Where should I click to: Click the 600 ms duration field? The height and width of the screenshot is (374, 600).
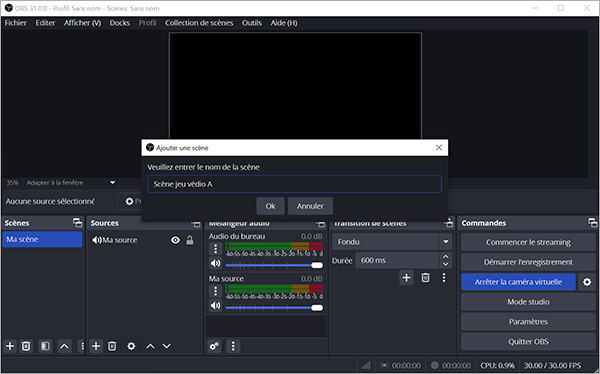tap(398, 260)
